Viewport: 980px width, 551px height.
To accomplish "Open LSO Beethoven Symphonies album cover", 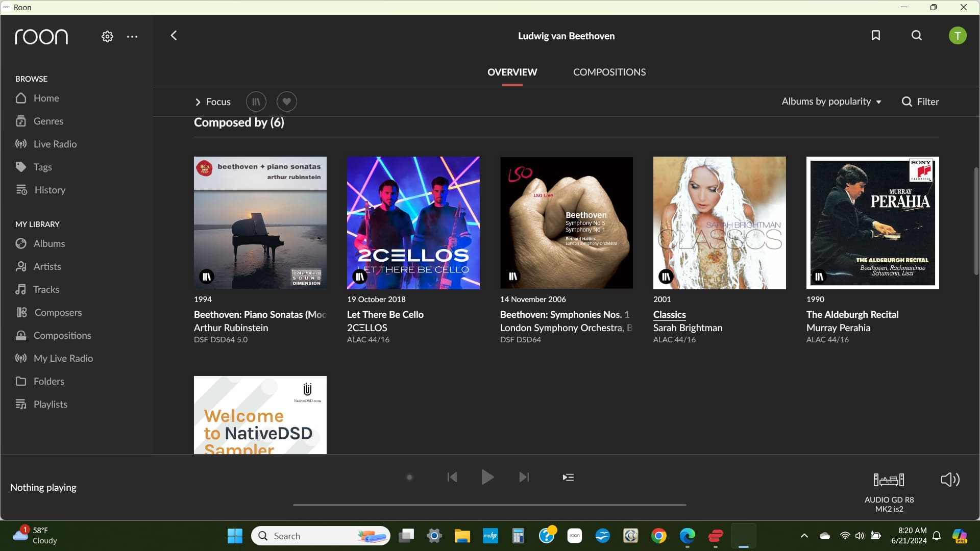I will click(x=567, y=223).
